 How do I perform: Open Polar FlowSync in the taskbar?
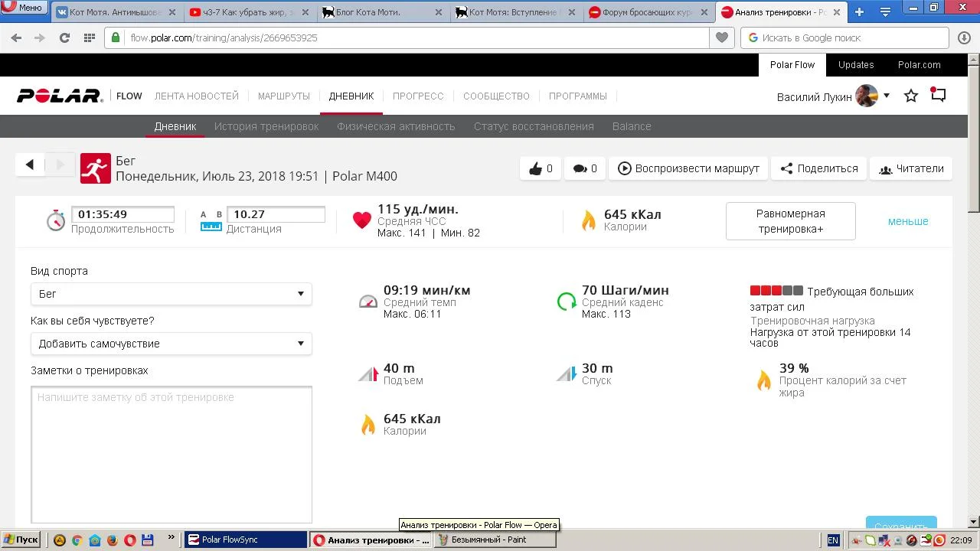(x=246, y=540)
